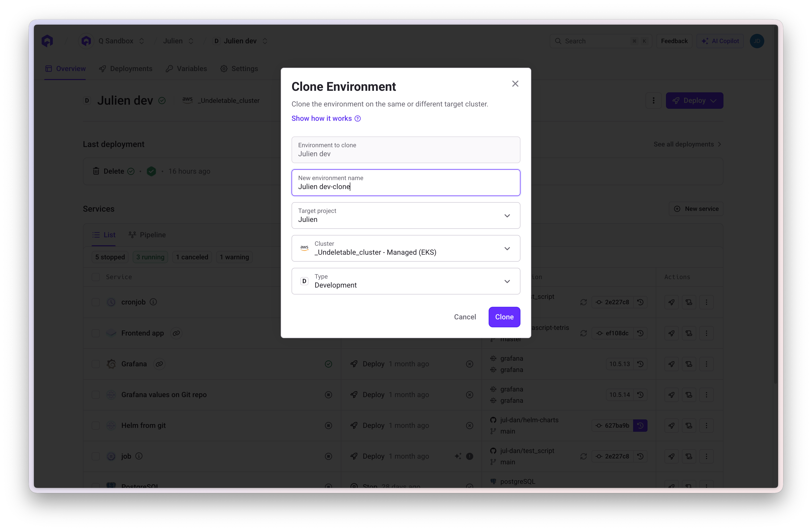812x531 pixels.
Task: Click the read-only Environment to clone field
Action: (x=406, y=150)
